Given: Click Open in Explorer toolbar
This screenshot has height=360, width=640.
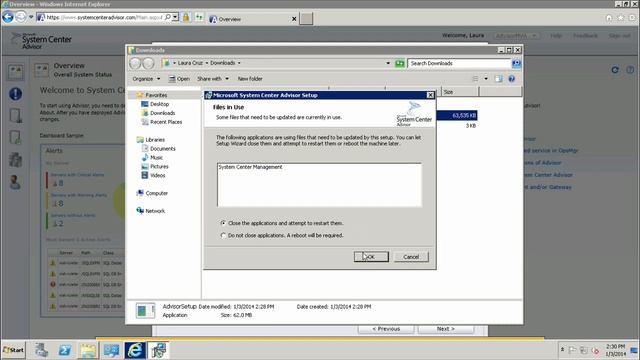Looking at the screenshot, I should coord(179,79).
